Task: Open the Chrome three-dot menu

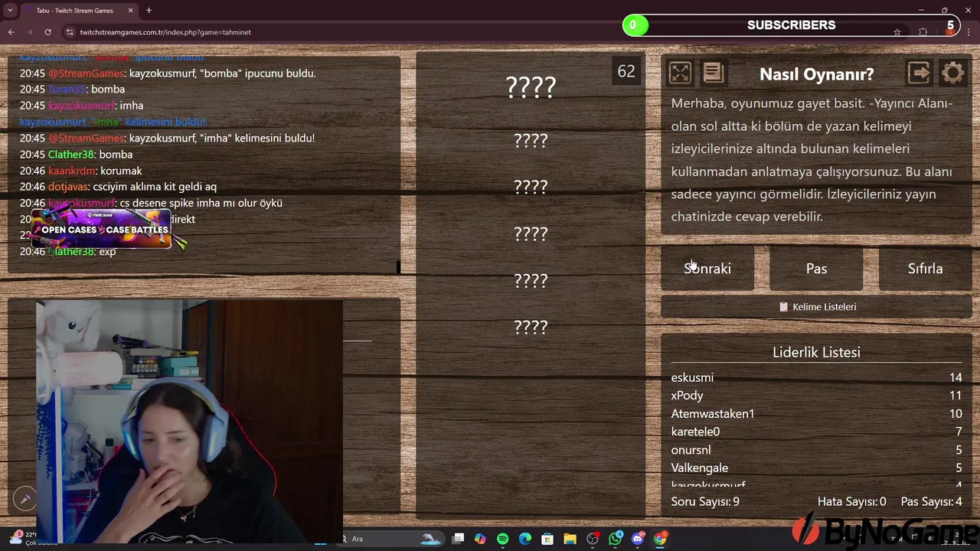Action: coord(969,32)
